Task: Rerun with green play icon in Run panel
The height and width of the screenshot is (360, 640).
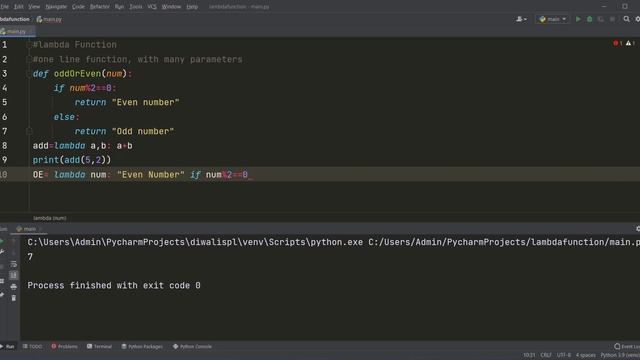Action: (2, 242)
